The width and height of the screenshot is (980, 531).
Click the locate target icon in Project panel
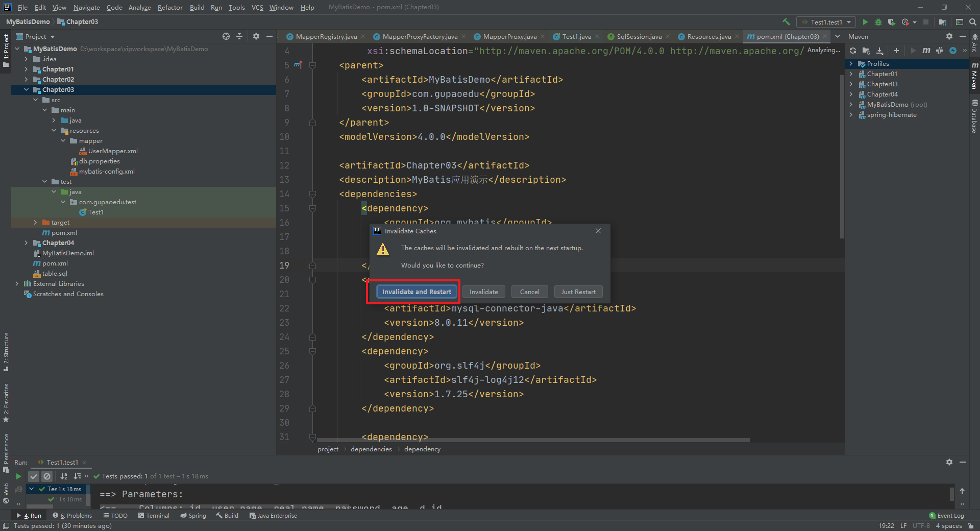click(x=226, y=36)
